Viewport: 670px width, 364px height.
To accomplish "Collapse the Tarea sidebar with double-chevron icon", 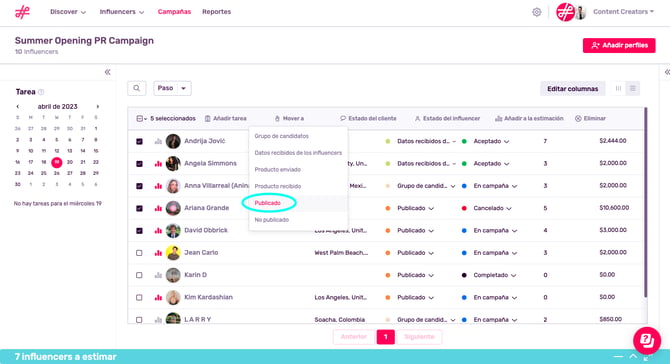I will click(108, 72).
